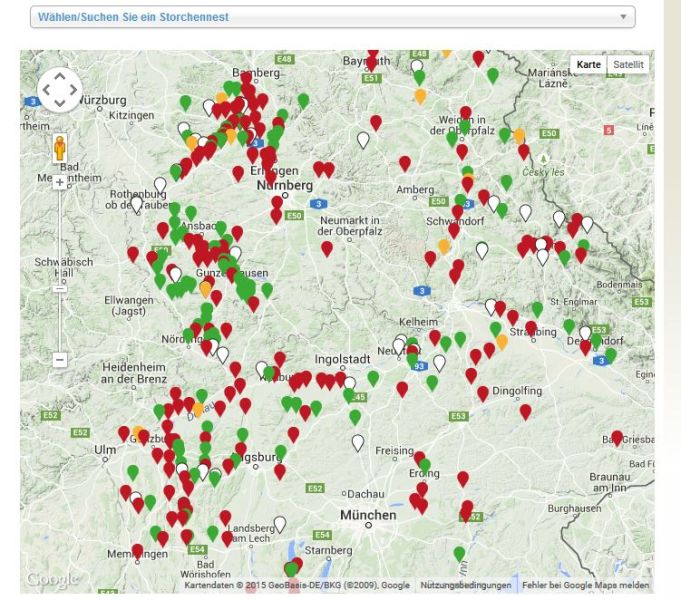Select the Karte map type
Image resolution: width=681 pixels, height=600 pixels.
pos(589,64)
